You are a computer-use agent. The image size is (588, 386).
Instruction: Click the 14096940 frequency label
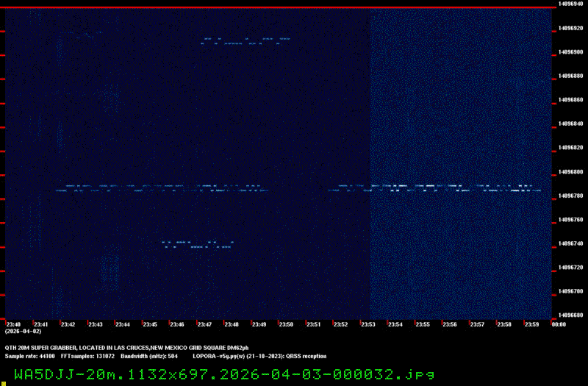570,4
